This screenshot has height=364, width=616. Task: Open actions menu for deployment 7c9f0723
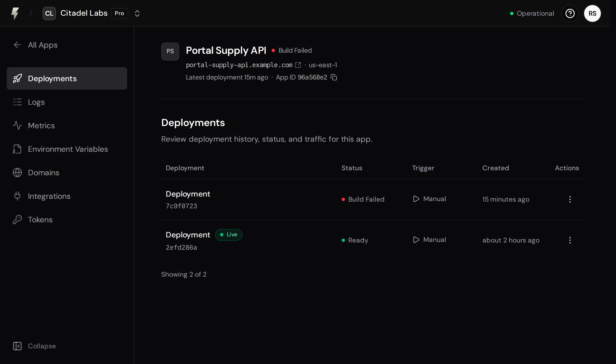click(x=570, y=199)
